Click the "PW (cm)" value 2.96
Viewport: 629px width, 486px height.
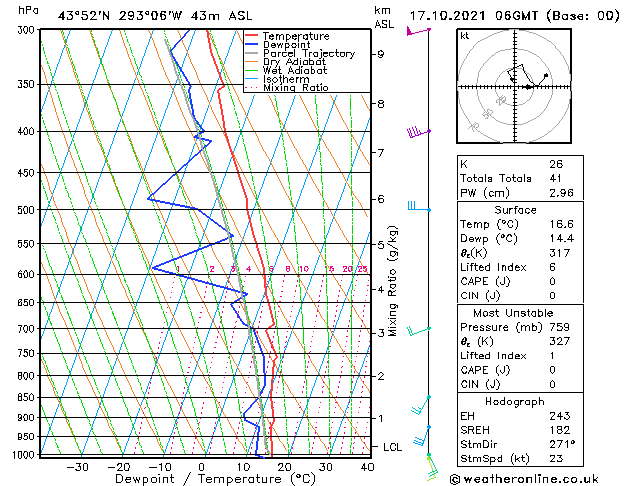coord(561,193)
